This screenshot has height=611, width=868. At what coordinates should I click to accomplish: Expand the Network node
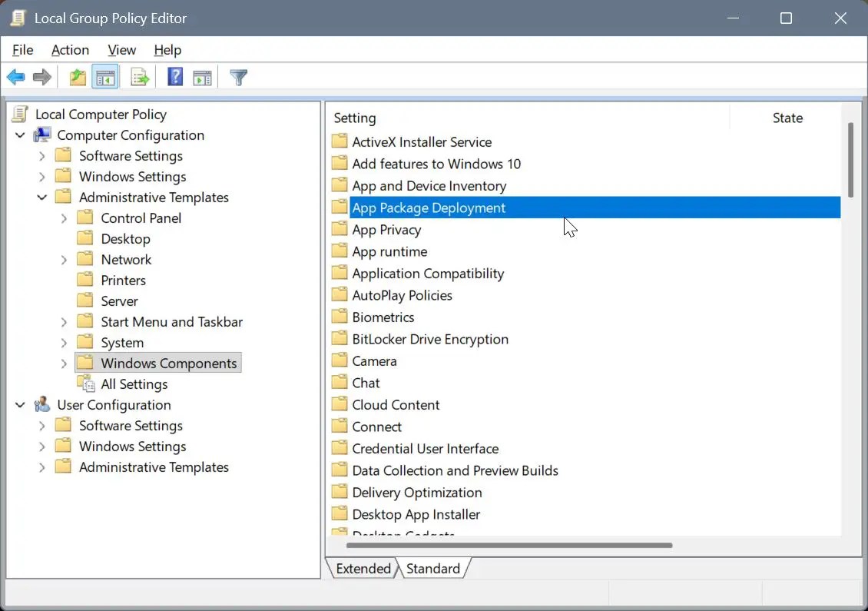(x=64, y=260)
